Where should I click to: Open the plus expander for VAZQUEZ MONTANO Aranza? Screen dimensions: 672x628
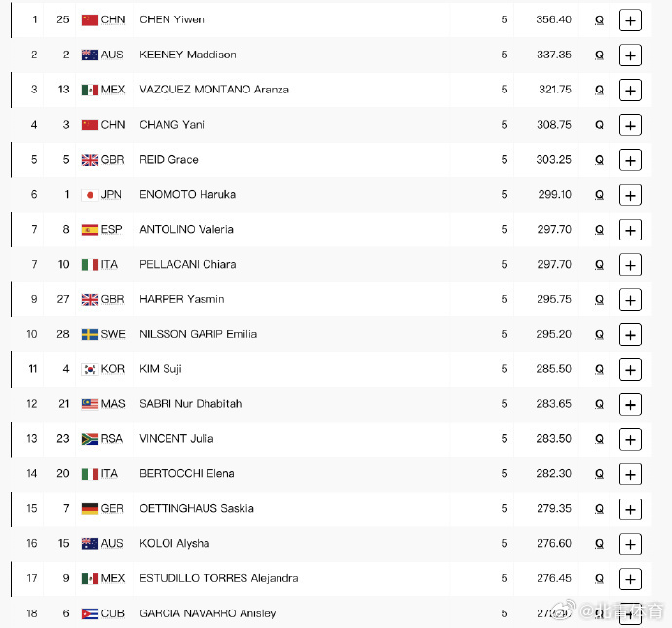click(630, 90)
